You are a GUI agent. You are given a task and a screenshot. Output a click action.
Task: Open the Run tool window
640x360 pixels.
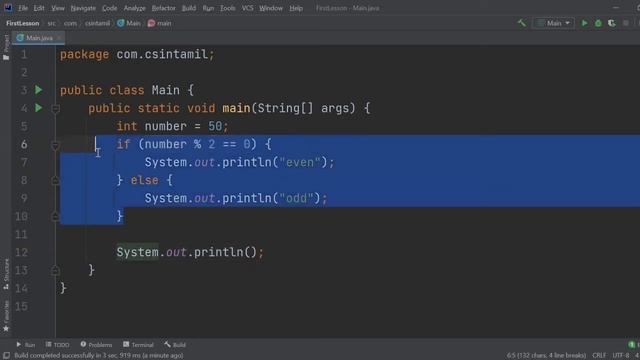coord(26,345)
